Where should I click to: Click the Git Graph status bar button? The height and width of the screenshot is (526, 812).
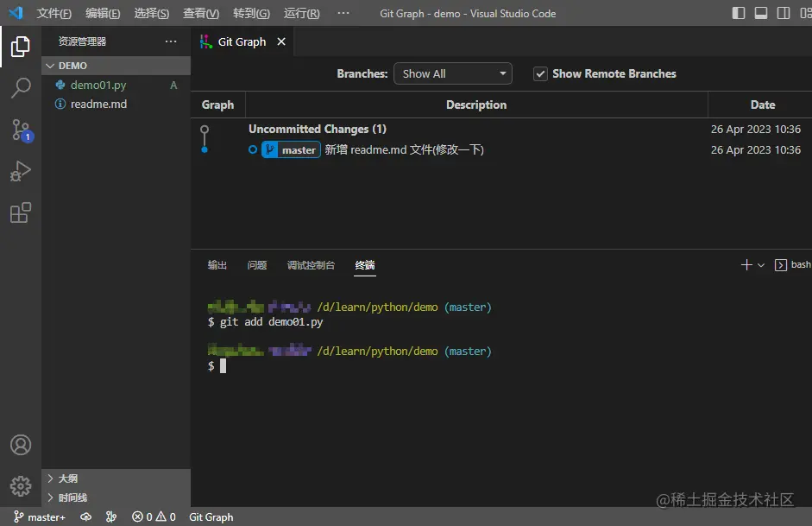[x=211, y=517]
